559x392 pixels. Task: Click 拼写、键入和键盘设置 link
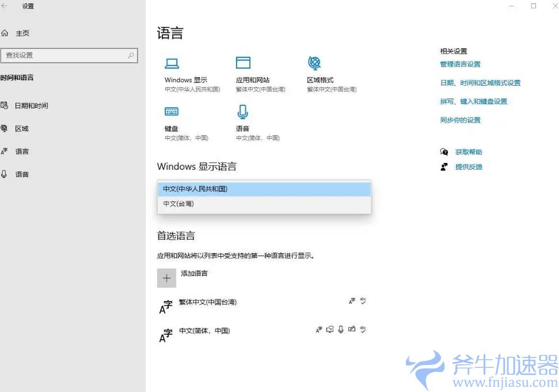pos(473,101)
